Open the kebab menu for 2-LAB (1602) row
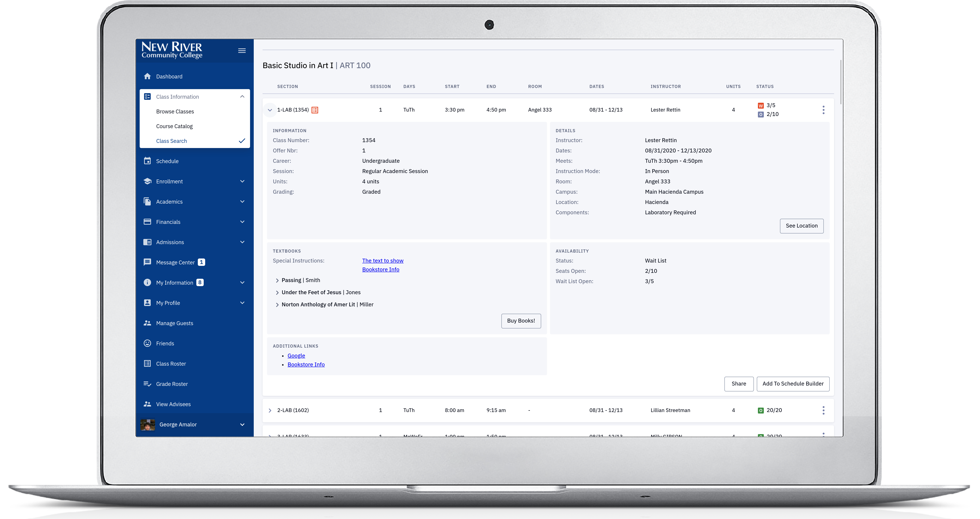The image size is (980, 519). coord(823,411)
